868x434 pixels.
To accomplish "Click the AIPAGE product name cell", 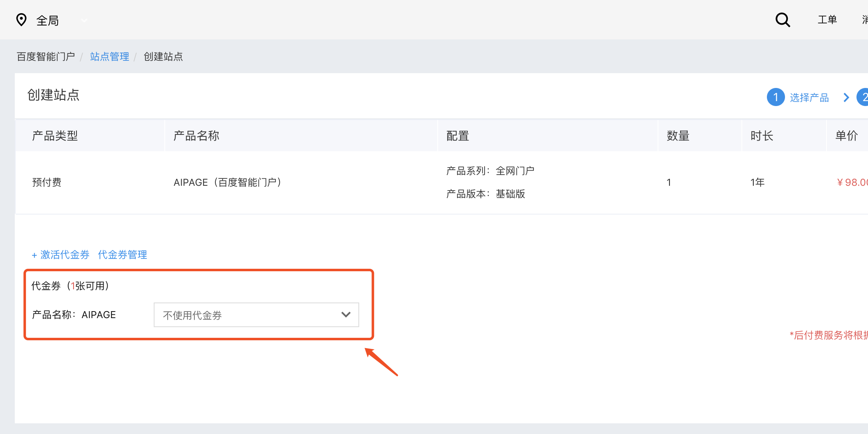I will coord(228,182).
